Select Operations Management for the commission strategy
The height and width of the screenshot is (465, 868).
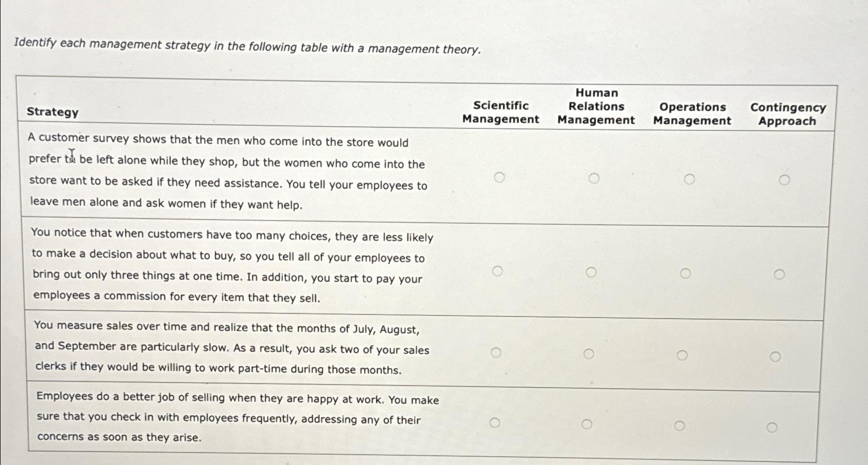[x=685, y=272]
